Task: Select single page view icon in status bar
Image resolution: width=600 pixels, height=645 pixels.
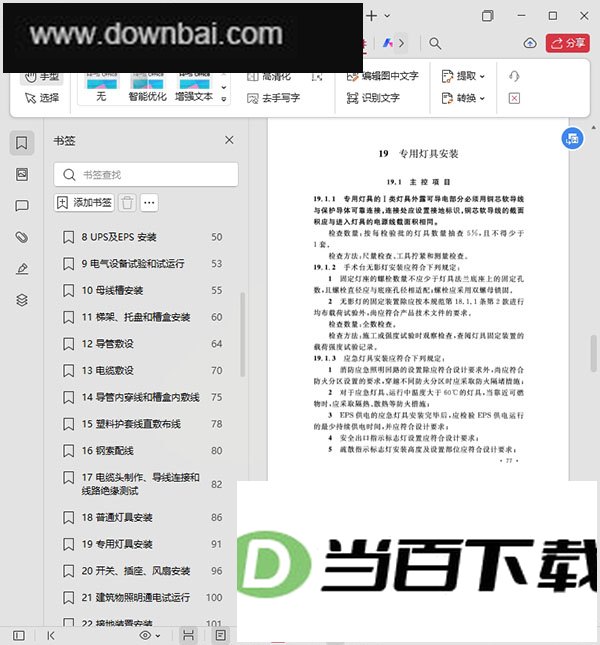Action: coord(221,635)
